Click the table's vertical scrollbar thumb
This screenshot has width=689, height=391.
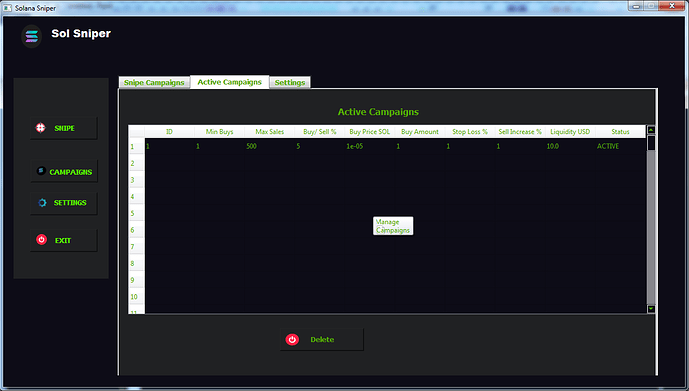tap(651, 143)
